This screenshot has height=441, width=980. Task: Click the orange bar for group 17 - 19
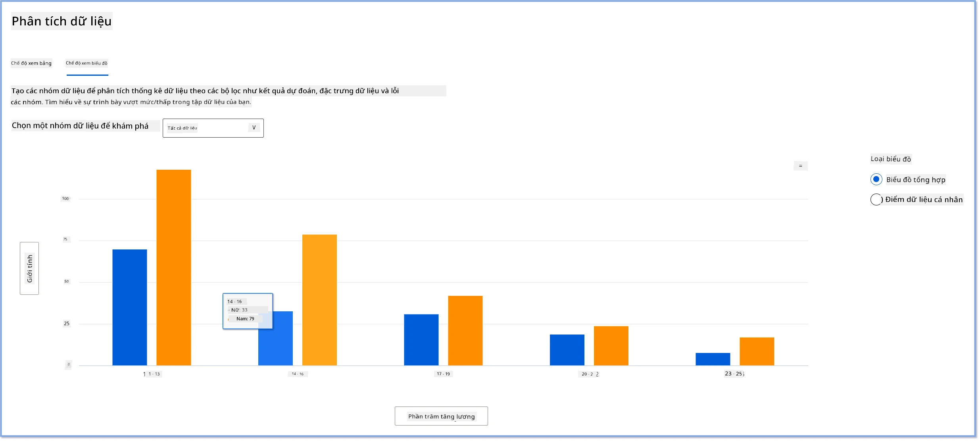[465, 331]
